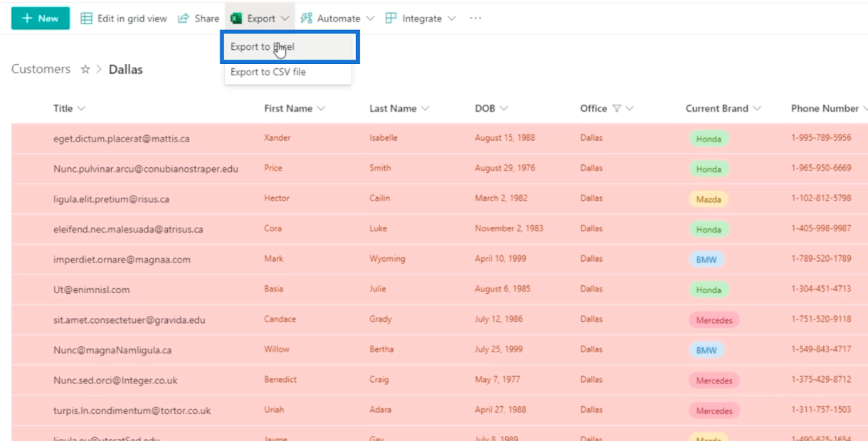Click the Excel icon in toolbar
The height and width of the screenshot is (441, 868).
click(x=236, y=18)
